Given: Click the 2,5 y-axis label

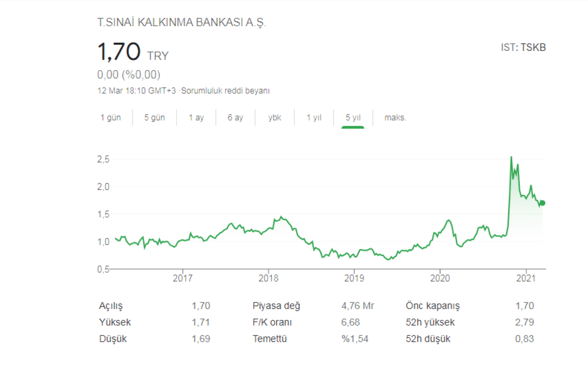Looking at the screenshot, I should click(x=102, y=159).
